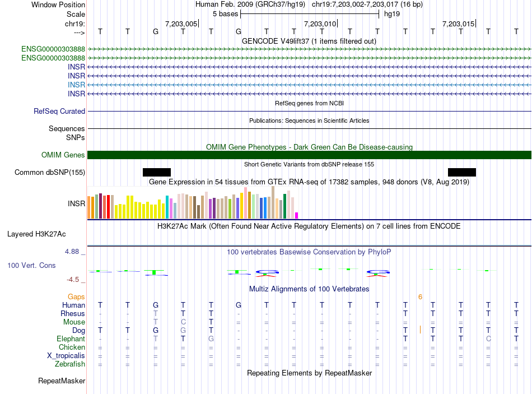This screenshot has width=532, height=394.
Task: Click the Dog alignment row label
Action: pyautogui.click(x=79, y=330)
